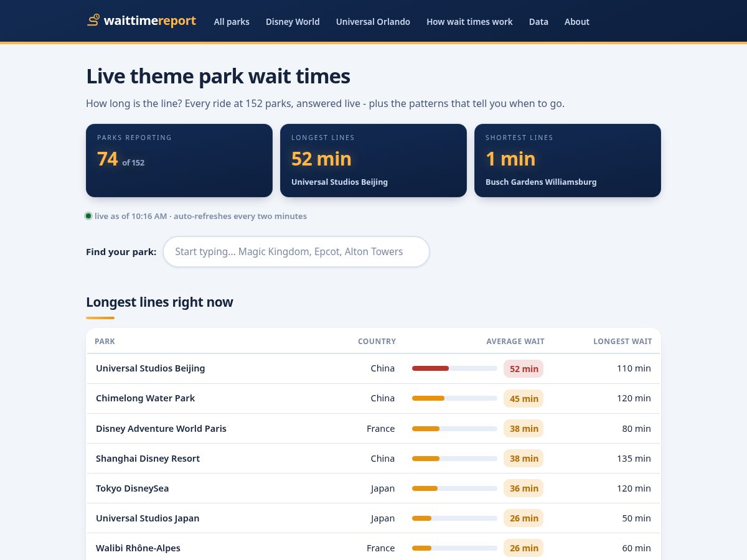Click Tokyo DisneySea wait bar
This screenshot has height=560, width=747.
454,488
